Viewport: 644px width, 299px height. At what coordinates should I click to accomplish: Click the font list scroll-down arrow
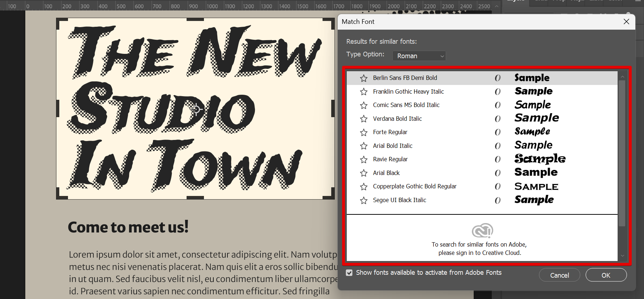pyautogui.click(x=622, y=256)
